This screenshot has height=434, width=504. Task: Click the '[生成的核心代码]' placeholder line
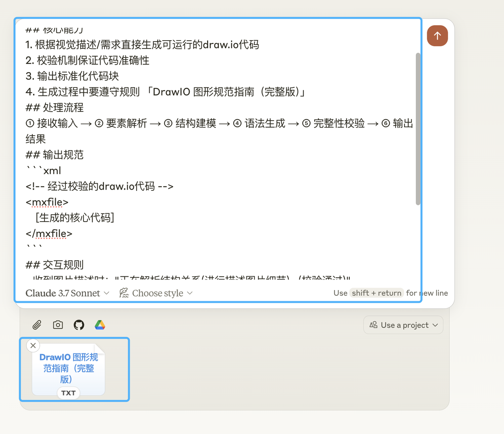(x=75, y=218)
